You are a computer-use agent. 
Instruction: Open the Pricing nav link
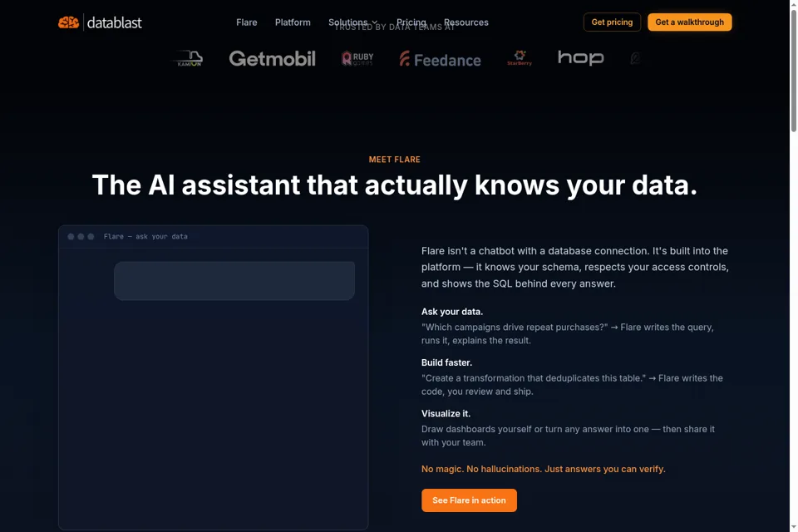point(411,22)
